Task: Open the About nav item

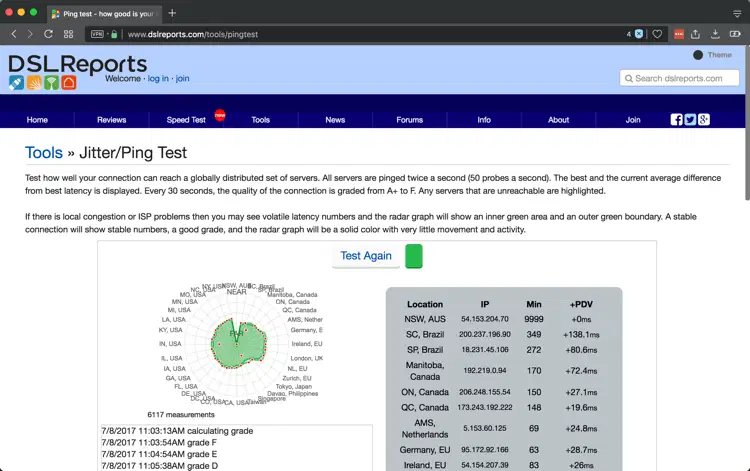Action: [x=558, y=120]
